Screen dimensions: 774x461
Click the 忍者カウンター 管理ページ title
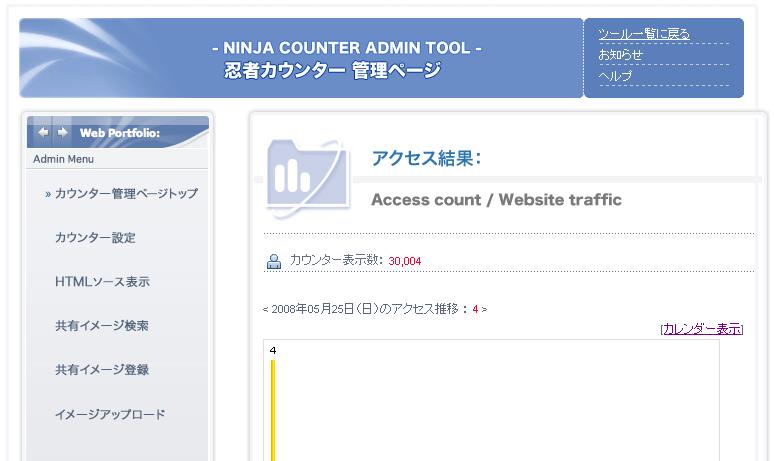[332, 70]
